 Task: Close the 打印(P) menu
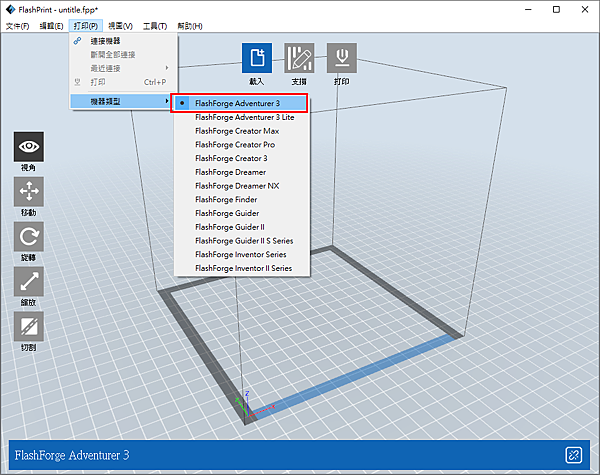point(86,26)
